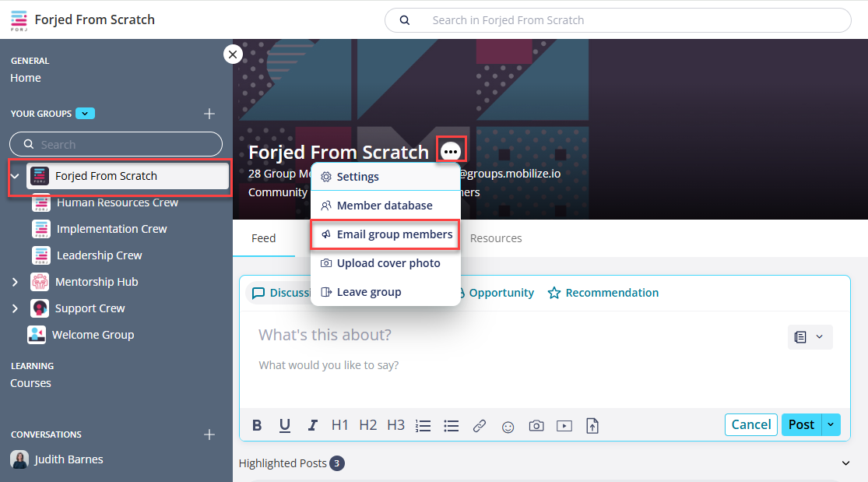Open the emoji picker in the post editor

click(x=508, y=426)
